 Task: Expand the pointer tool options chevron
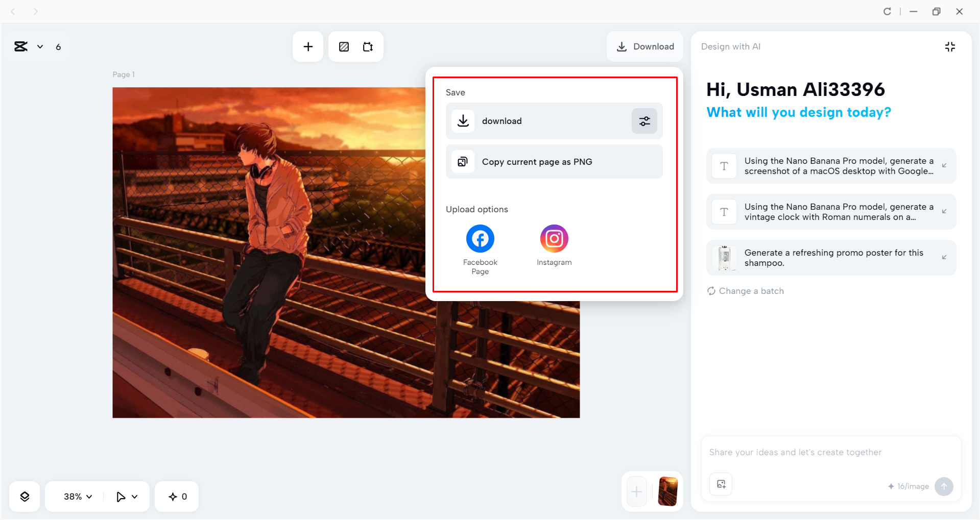tap(135, 497)
